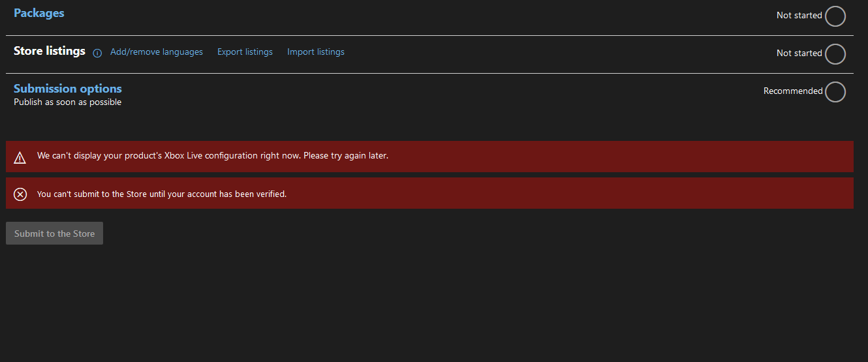Click Submit to the Store button
This screenshot has height=362, width=868.
55,234
